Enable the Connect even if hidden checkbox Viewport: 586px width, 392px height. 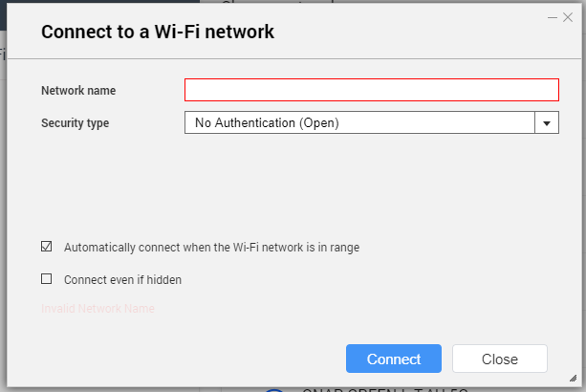click(x=46, y=280)
